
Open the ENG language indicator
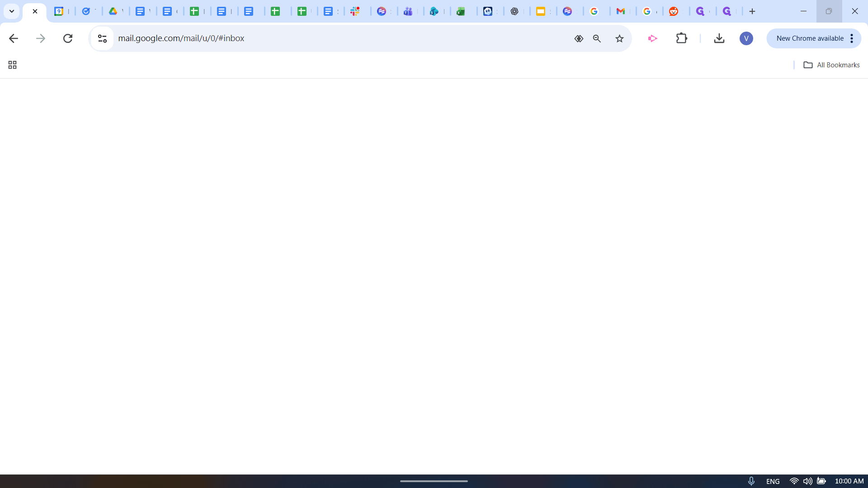[773, 481]
